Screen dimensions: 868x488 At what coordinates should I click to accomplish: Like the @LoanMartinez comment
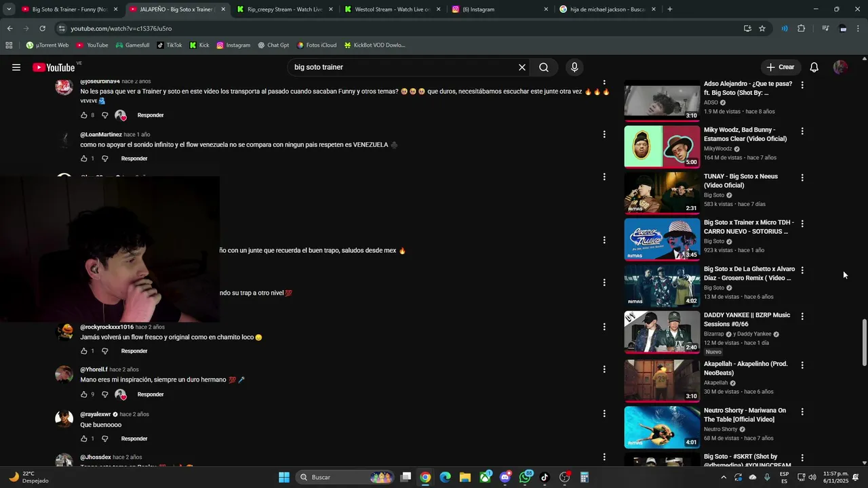84,159
